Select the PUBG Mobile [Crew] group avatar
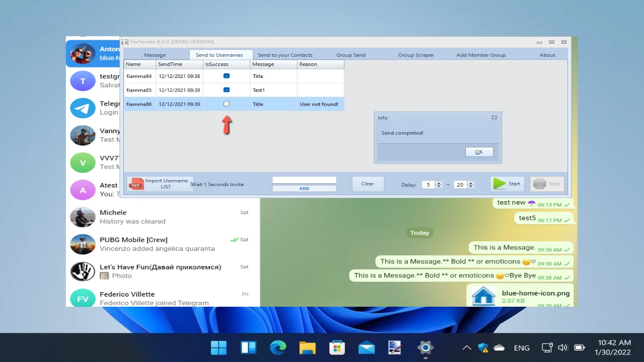This screenshot has width=644, height=362. tap(83, 244)
